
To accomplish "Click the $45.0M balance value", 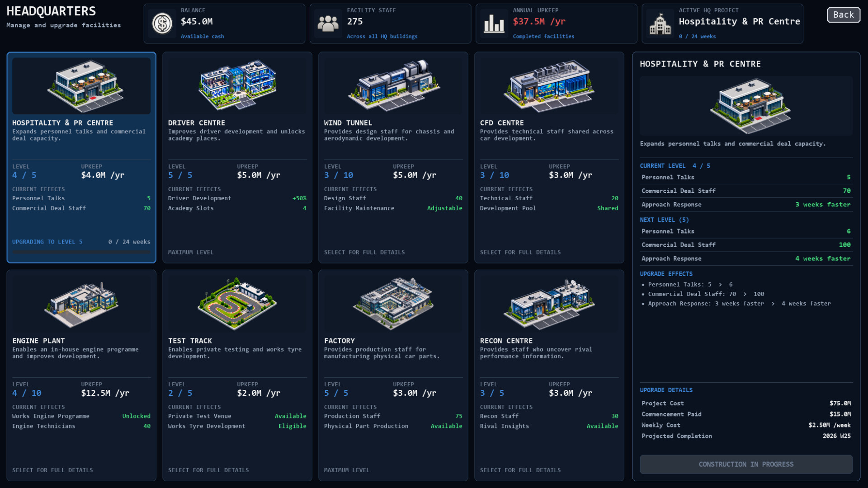I will (x=197, y=21).
